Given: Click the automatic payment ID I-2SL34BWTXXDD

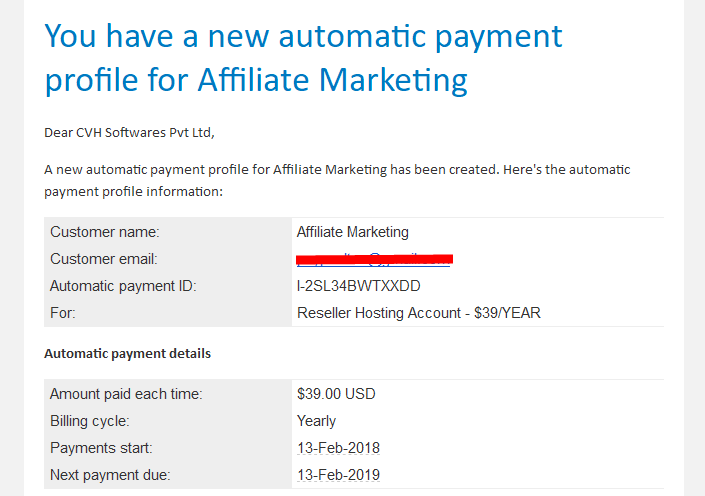Looking at the screenshot, I should [358, 286].
